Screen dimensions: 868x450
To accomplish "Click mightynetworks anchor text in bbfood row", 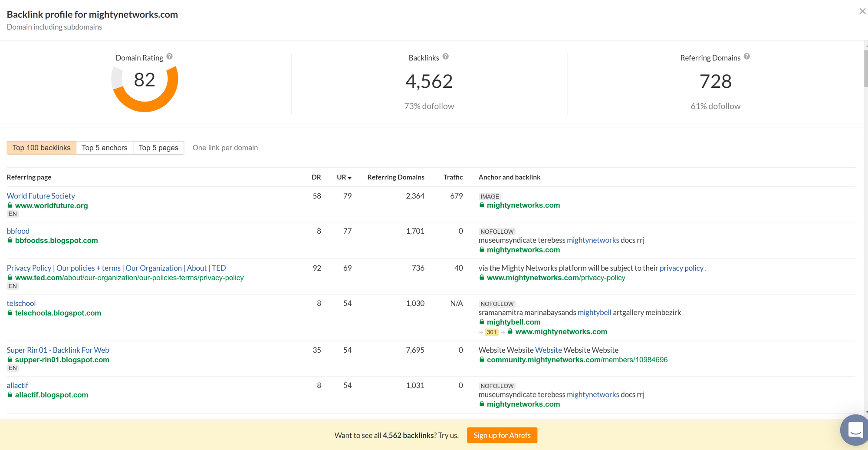I will tap(593, 240).
